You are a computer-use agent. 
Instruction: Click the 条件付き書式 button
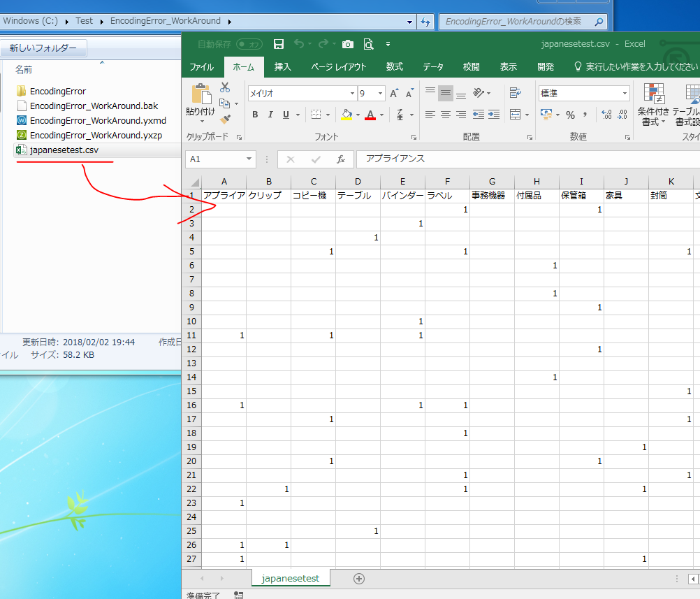point(655,105)
